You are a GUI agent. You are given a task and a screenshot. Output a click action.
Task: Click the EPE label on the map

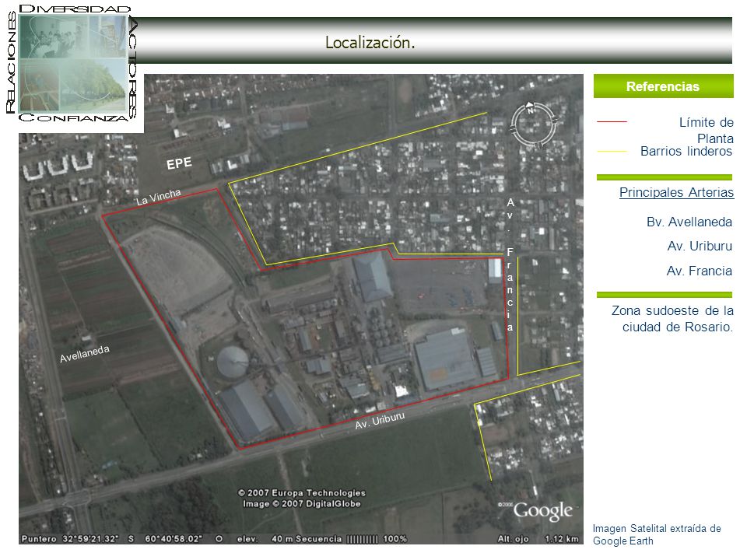(x=179, y=163)
